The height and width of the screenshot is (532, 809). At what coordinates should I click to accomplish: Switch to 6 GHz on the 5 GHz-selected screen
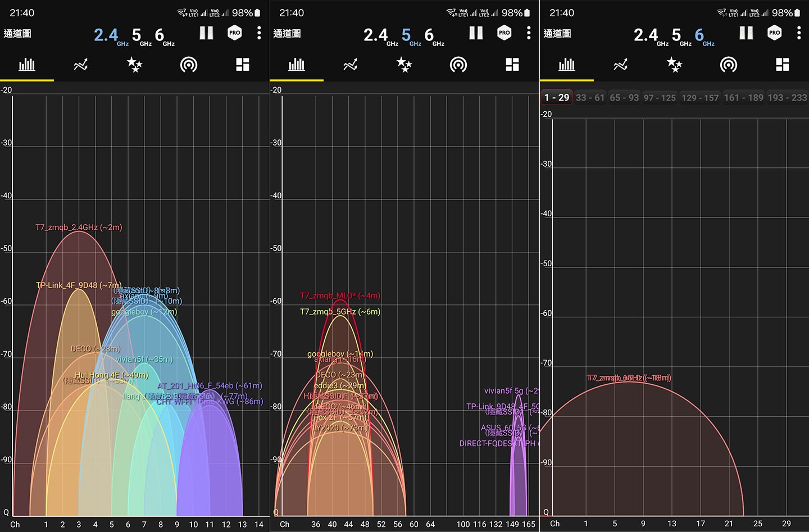[x=434, y=36]
